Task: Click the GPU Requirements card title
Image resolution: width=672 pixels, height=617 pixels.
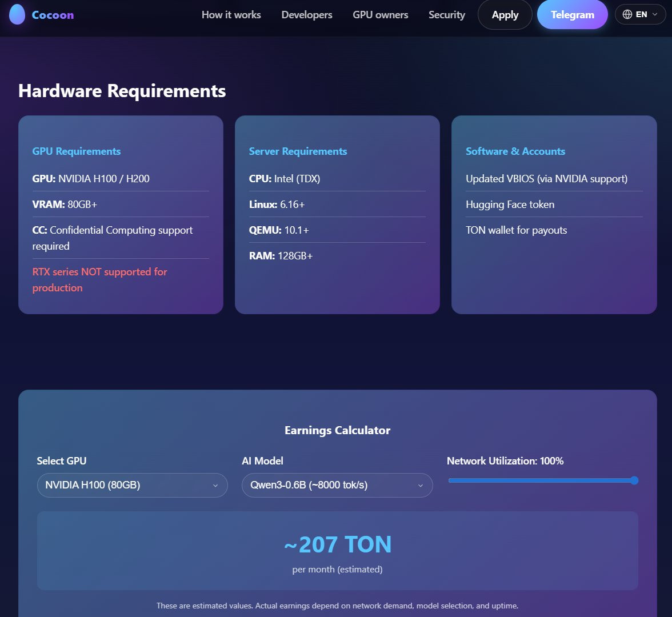Action: tap(77, 151)
